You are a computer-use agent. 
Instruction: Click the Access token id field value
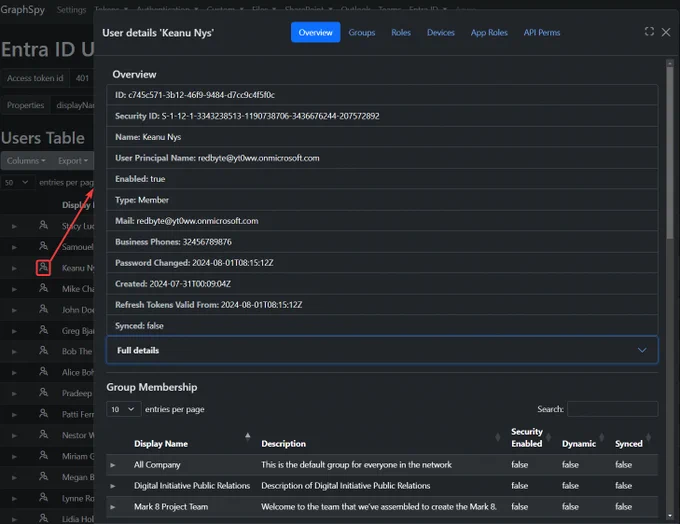click(x=82, y=78)
